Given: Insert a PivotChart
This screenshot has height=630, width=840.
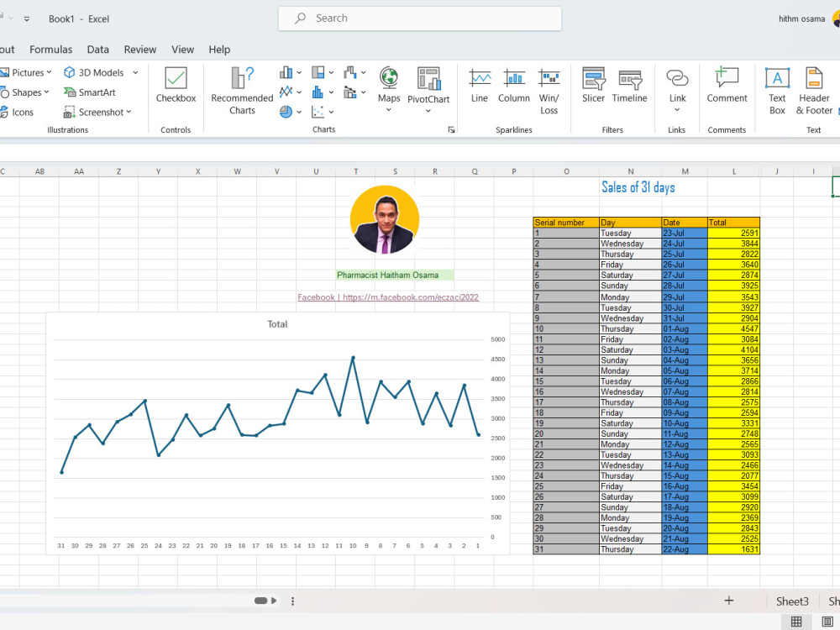Looking at the screenshot, I should pos(428,85).
